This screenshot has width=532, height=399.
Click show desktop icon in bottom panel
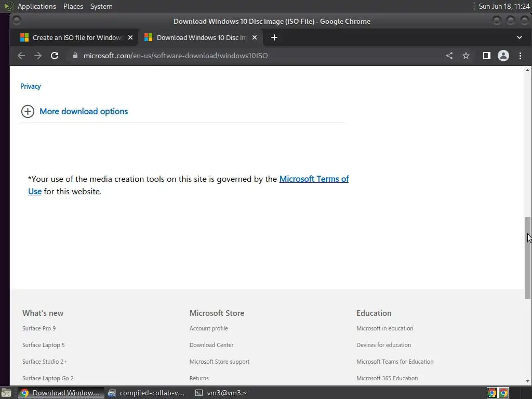6,393
